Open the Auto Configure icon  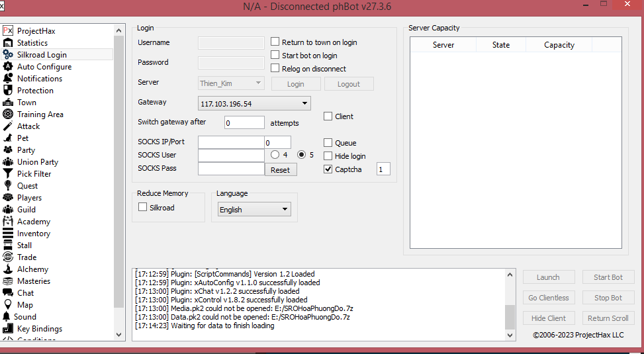coord(8,67)
